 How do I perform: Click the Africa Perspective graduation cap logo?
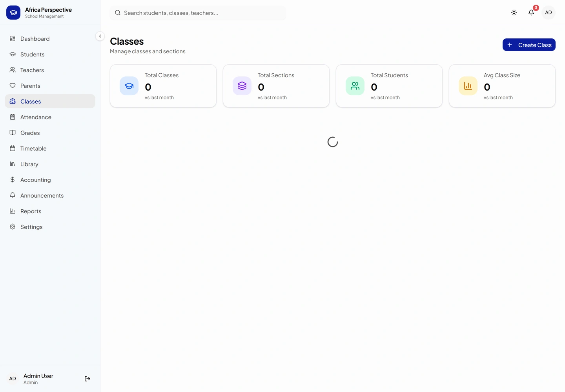coord(13,13)
